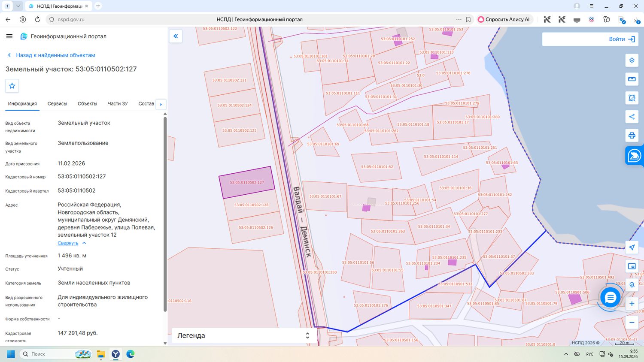Open the browser tab list dropdown arrow

pos(18,6)
